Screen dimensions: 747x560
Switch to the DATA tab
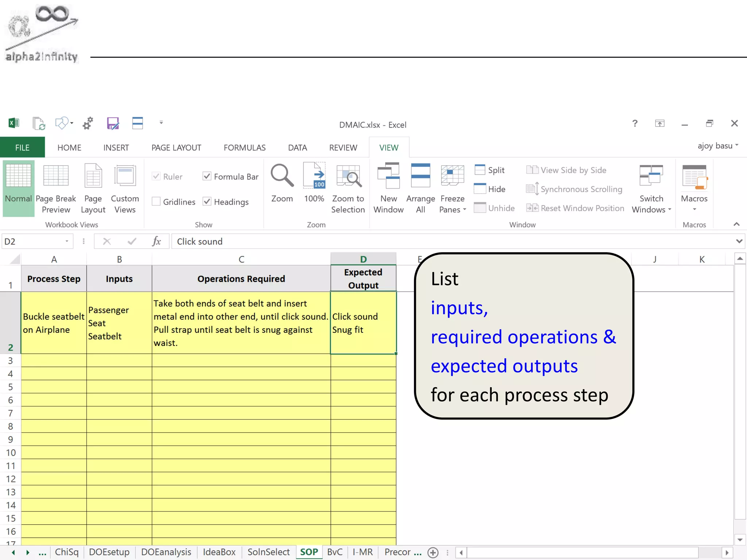(x=297, y=148)
